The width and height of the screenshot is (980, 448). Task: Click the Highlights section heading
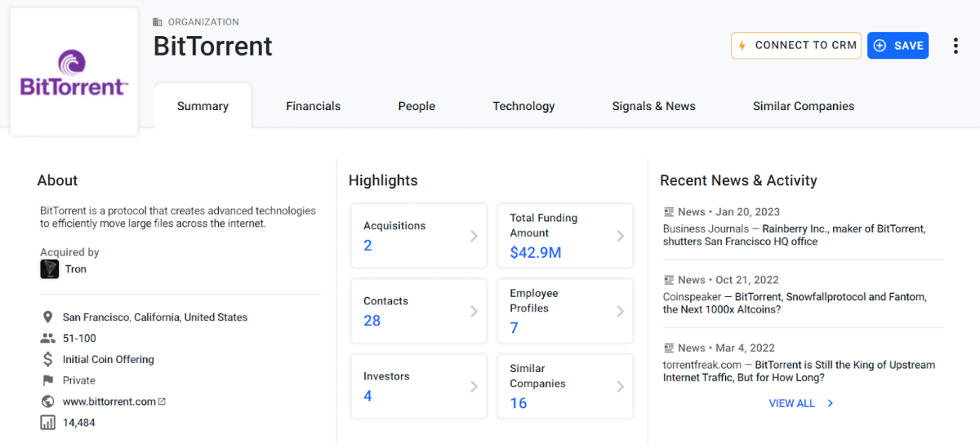point(383,180)
